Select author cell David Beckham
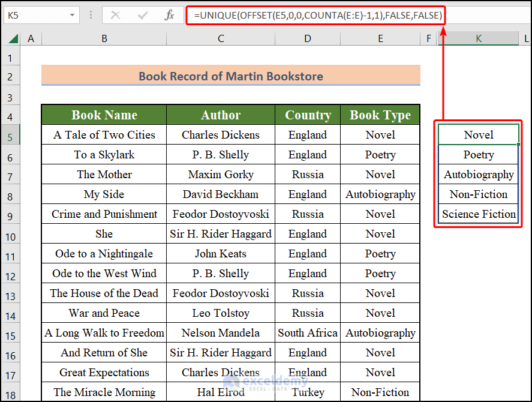 pos(221,194)
